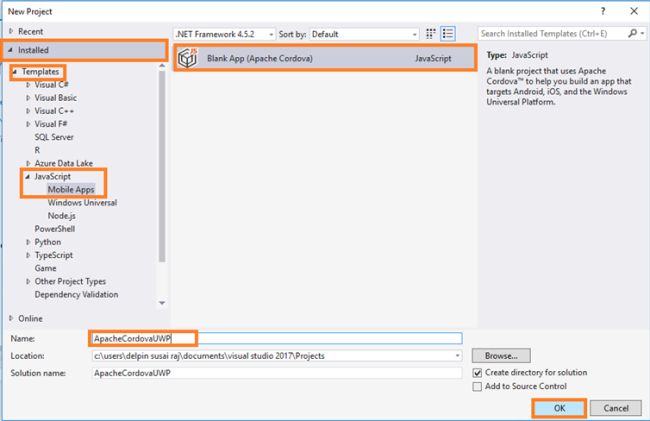Collapse the Templates tree node
650x421 pixels.
[x=15, y=72]
